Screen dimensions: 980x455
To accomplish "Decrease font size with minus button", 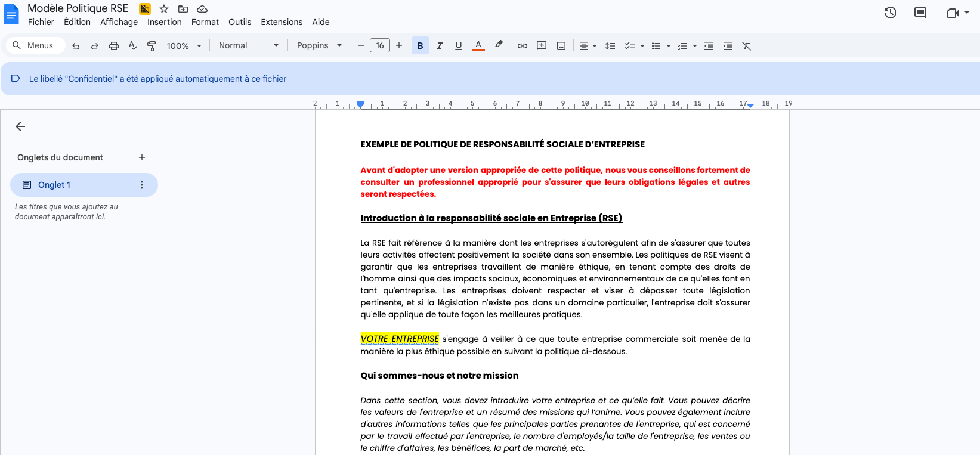I will (x=361, y=46).
